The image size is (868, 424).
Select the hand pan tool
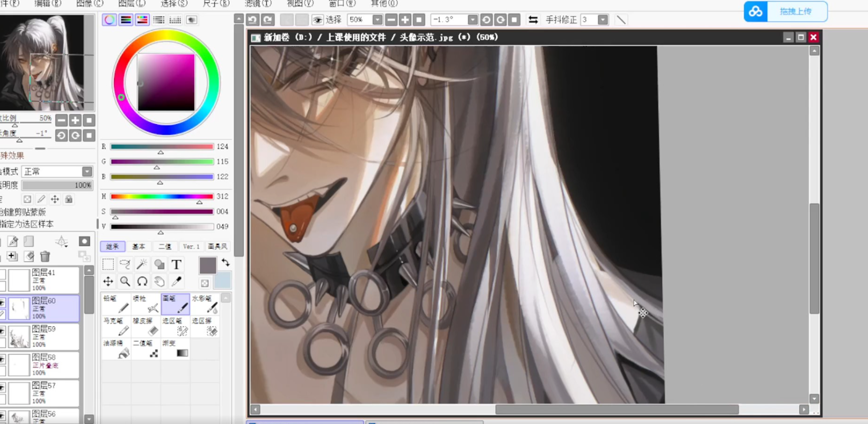tap(159, 281)
